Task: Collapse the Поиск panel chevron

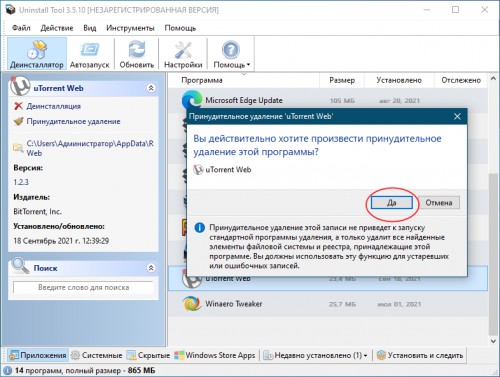Action: [x=151, y=268]
